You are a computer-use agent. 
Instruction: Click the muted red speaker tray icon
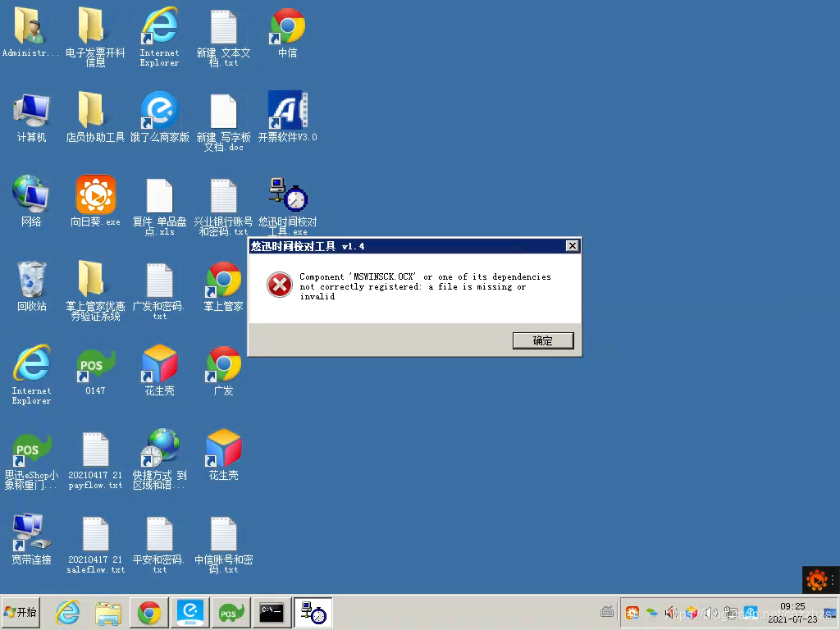671,612
